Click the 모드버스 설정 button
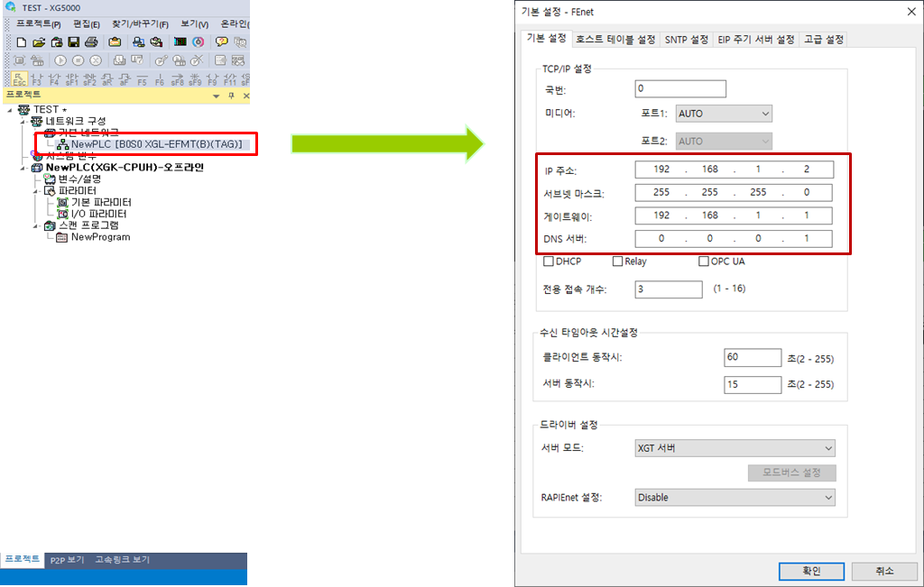 791,472
